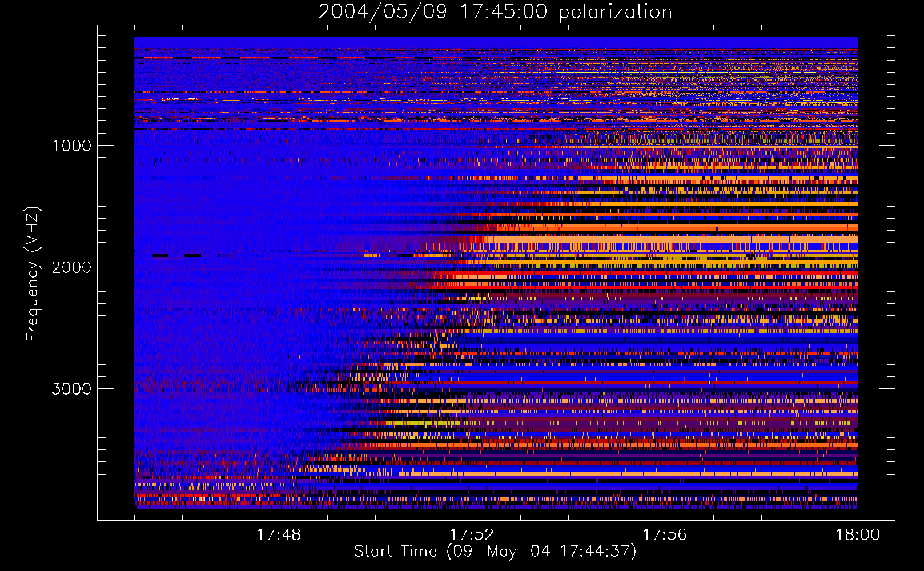Click the "17:48" time tick label
924x571 pixels.
pyautogui.click(x=279, y=535)
